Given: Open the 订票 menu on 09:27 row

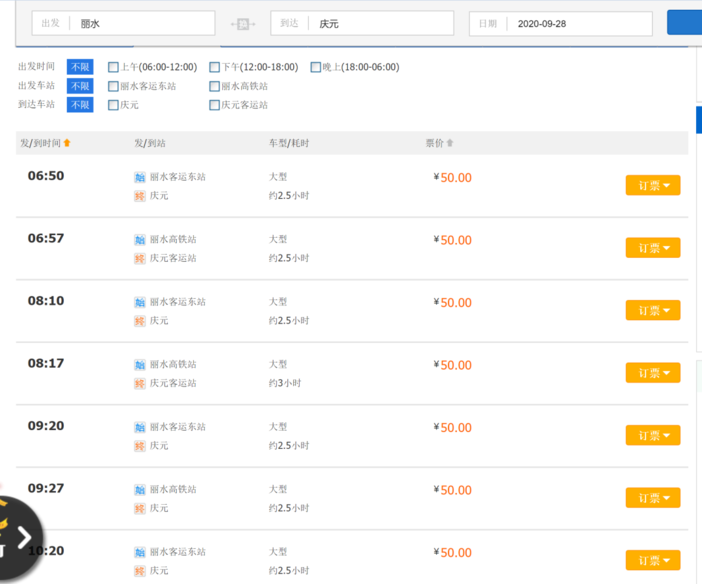Looking at the screenshot, I should 653,498.
